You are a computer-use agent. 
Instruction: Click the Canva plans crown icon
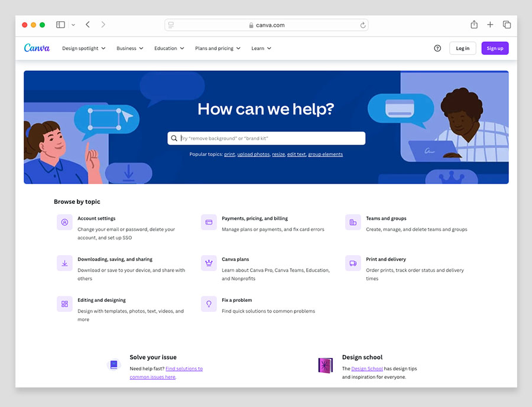click(x=209, y=263)
